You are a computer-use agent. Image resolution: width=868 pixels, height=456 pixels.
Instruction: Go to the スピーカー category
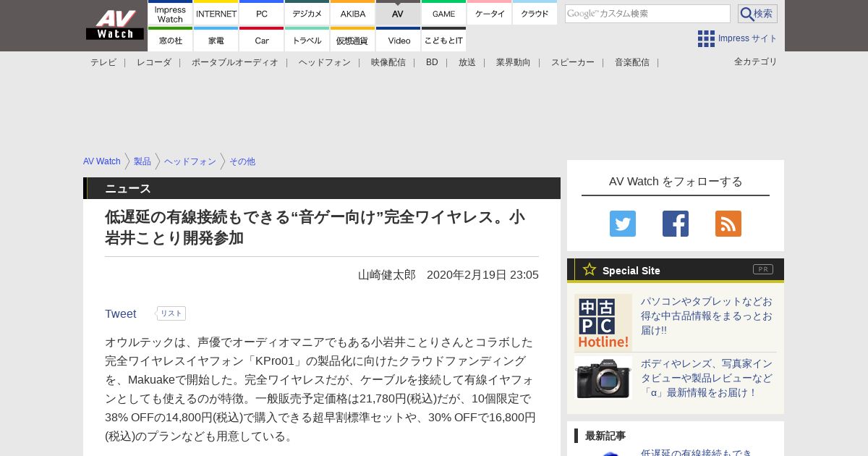click(x=573, y=62)
